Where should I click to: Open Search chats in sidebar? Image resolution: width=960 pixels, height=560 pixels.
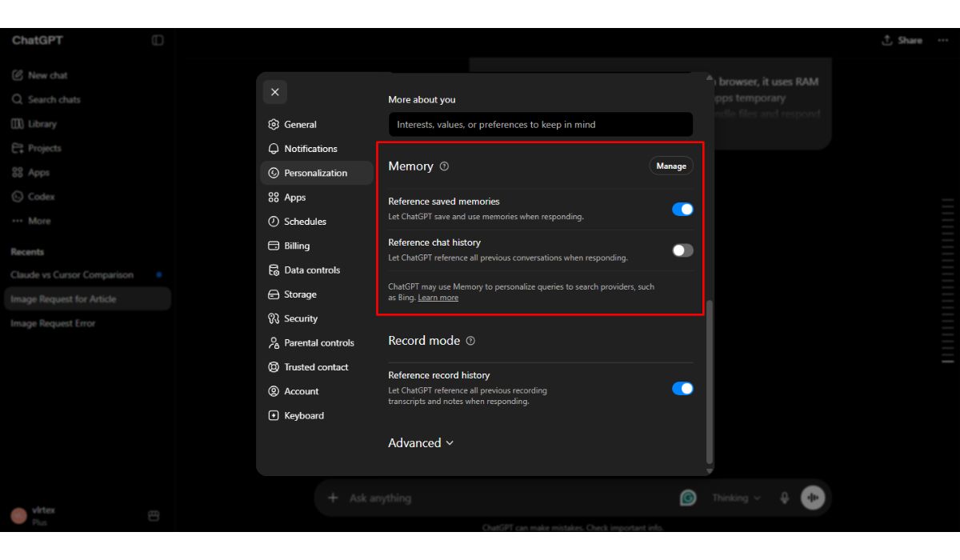[88, 100]
